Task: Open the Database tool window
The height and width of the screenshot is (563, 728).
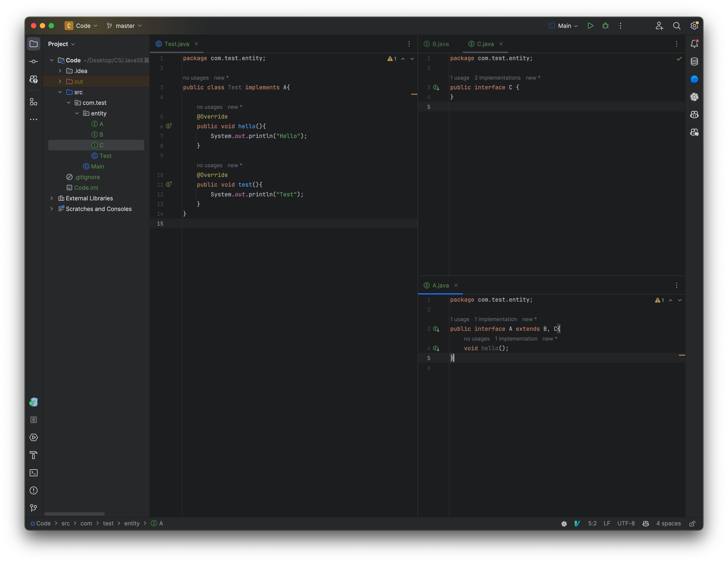Action: [694, 61]
